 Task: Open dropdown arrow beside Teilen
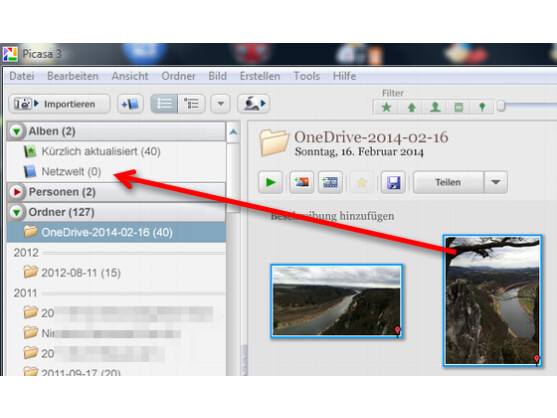pyautogui.click(x=496, y=182)
